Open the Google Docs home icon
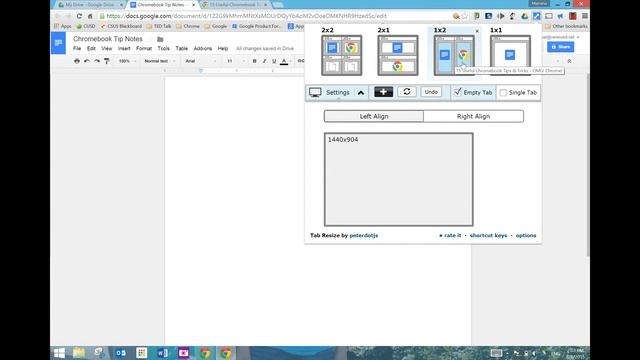This screenshot has width=640, height=360. [x=58, y=43]
